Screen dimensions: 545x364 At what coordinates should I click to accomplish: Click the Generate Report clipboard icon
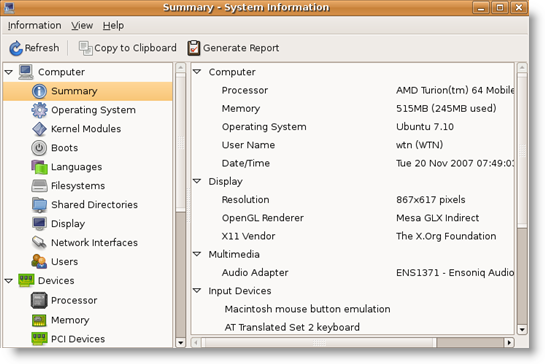coord(194,48)
